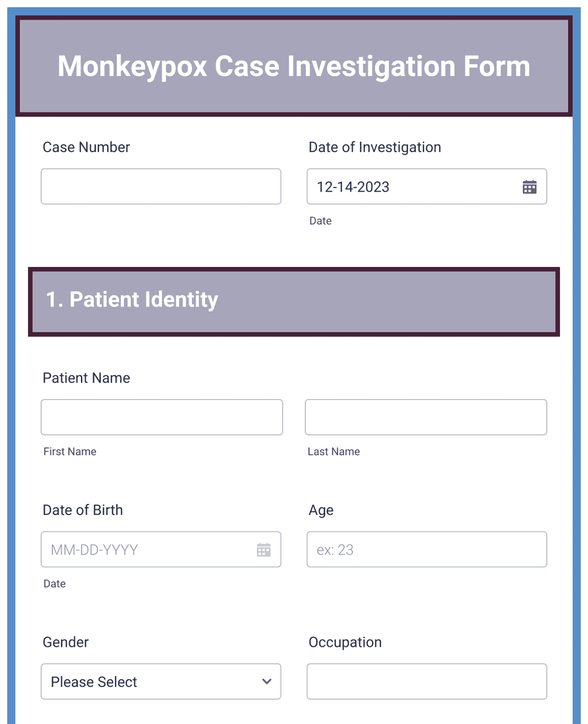The image size is (588, 724).
Task: Click inside the Case Number field
Action: pos(161,186)
